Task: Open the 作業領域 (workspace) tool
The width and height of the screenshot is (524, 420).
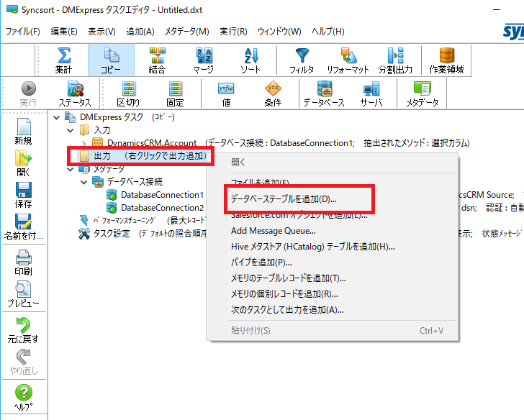Action: click(x=447, y=60)
